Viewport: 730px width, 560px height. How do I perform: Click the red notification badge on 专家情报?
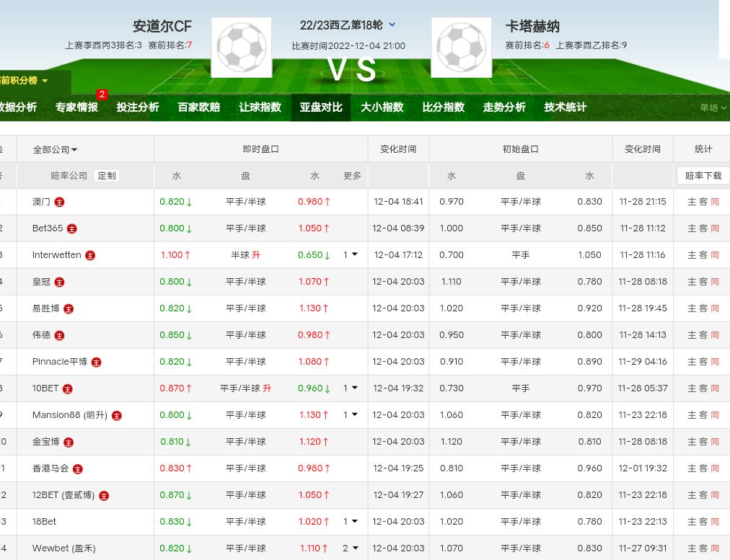tap(102, 94)
